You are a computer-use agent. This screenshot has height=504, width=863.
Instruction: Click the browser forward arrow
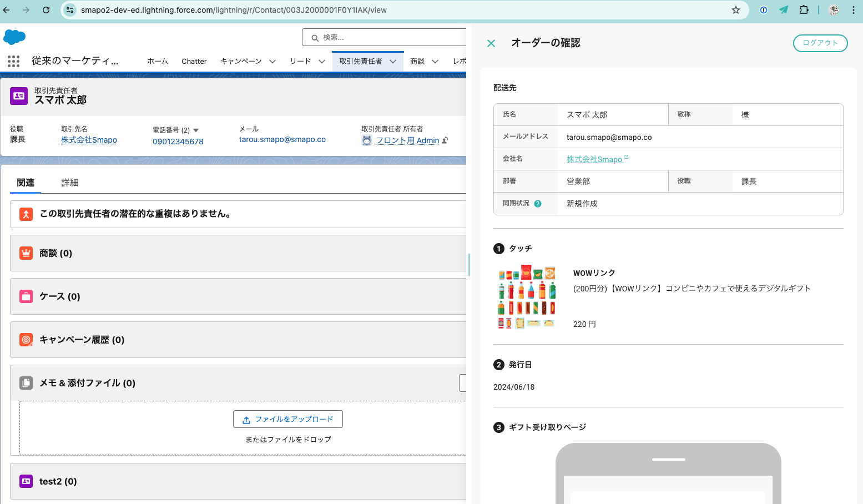coord(26,10)
